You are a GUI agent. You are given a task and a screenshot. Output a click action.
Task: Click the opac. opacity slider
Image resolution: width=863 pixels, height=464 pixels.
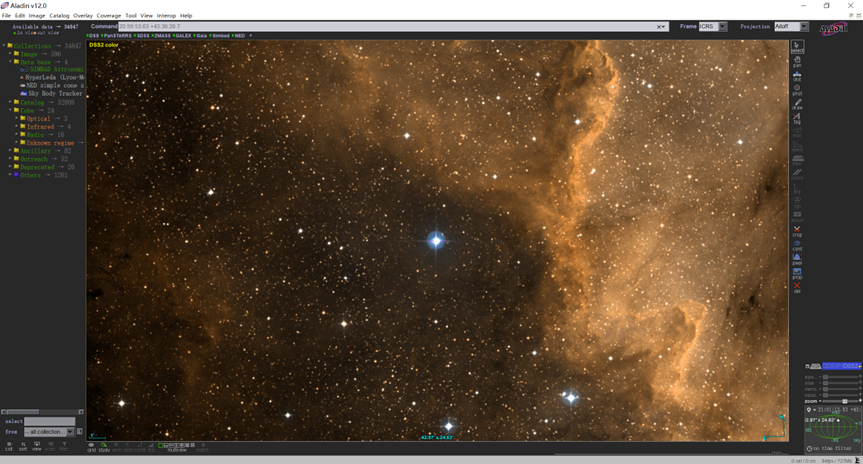tap(840, 395)
